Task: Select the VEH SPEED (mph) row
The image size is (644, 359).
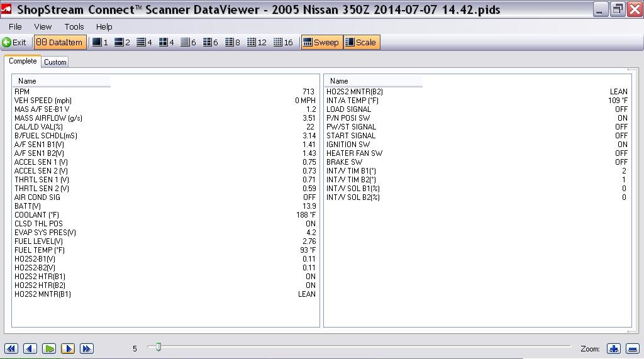Action: (165, 101)
